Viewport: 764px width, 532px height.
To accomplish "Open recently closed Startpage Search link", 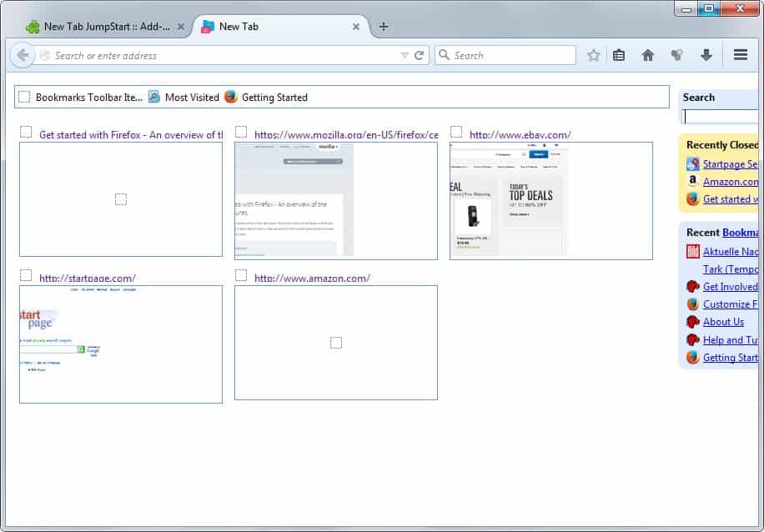I will 731,164.
